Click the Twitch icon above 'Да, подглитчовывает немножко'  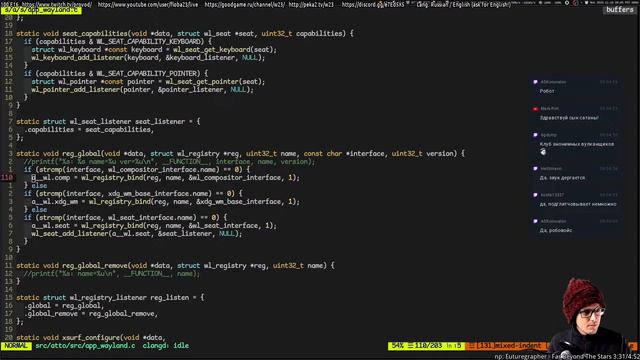coord(535,195)
